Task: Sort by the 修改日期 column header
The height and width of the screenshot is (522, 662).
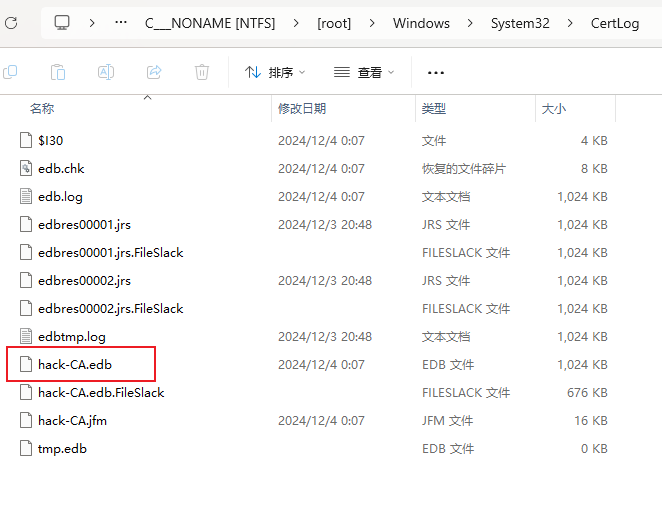Action: 302,108
